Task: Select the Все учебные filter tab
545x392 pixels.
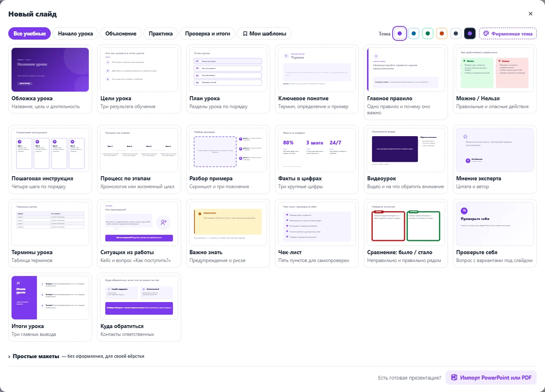Action: [30, 33]
